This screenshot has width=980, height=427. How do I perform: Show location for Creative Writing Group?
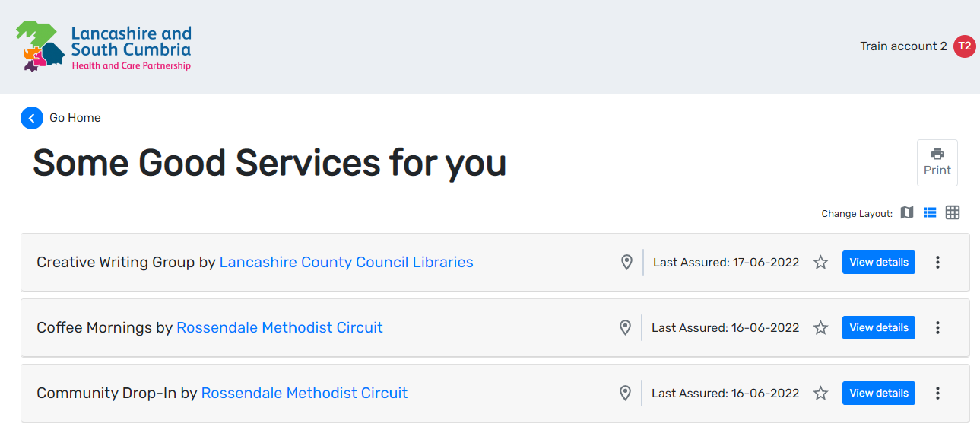626,263
